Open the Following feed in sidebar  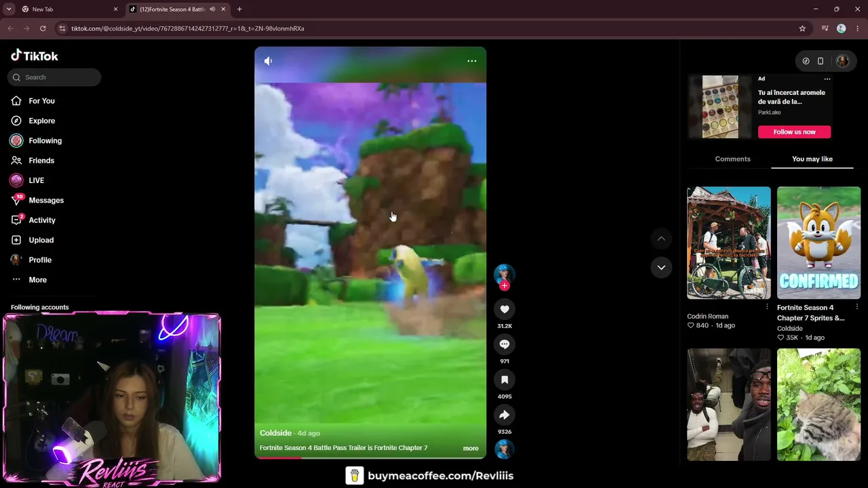click(x=45, y=140)
